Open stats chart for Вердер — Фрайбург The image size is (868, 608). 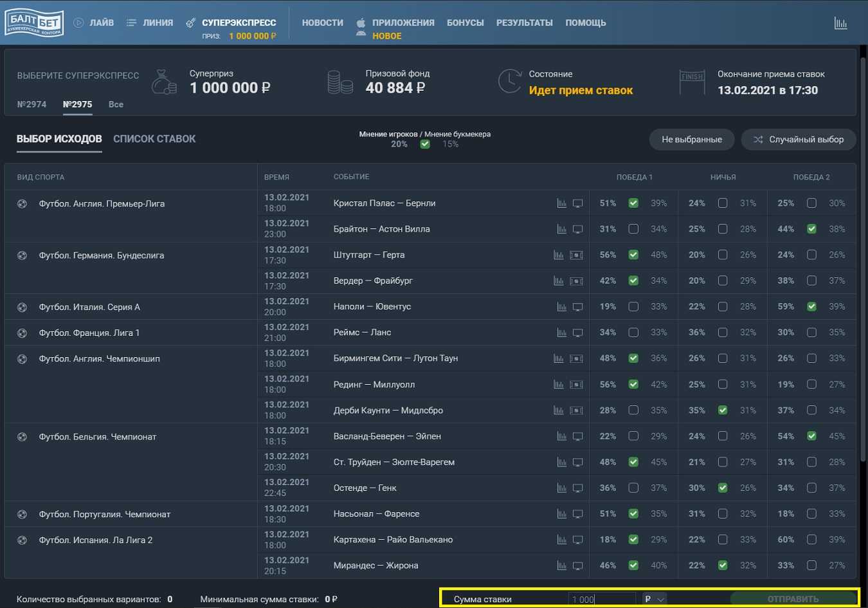(x=558, y=281)
